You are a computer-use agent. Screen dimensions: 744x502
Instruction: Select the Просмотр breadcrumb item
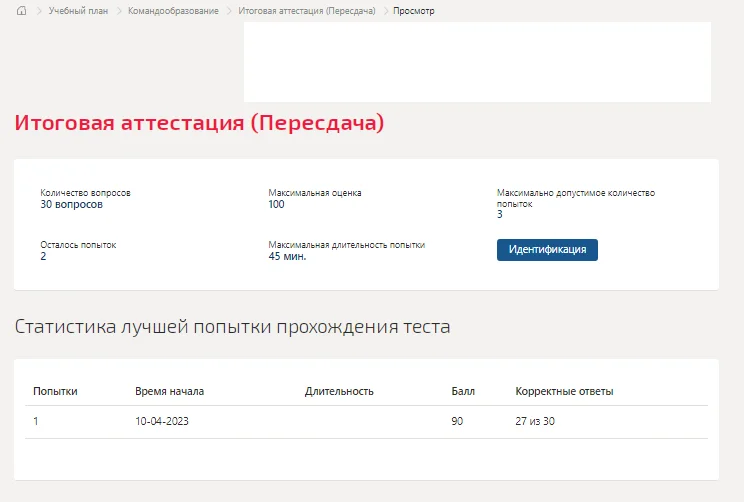[413, 10]
